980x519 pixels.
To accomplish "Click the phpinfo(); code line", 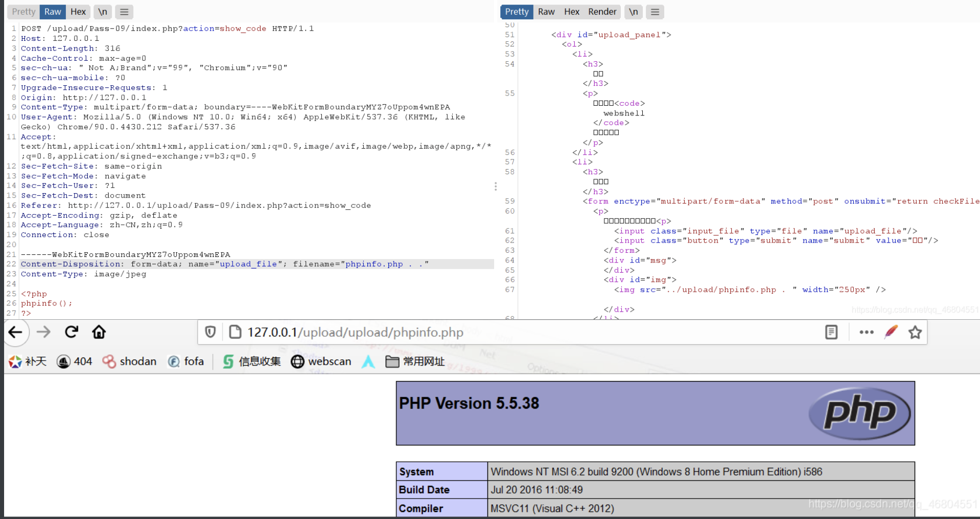I will [x=46, y=303].
